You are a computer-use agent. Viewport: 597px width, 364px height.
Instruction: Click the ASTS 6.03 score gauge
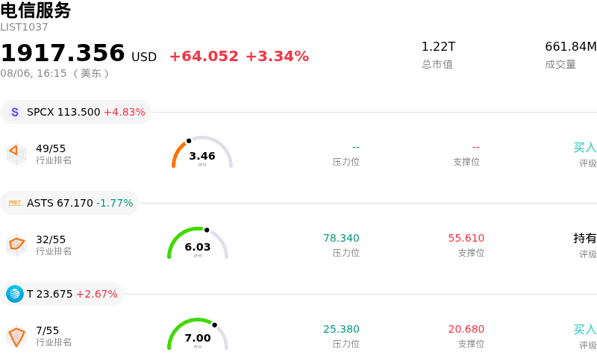pos(198,243)
